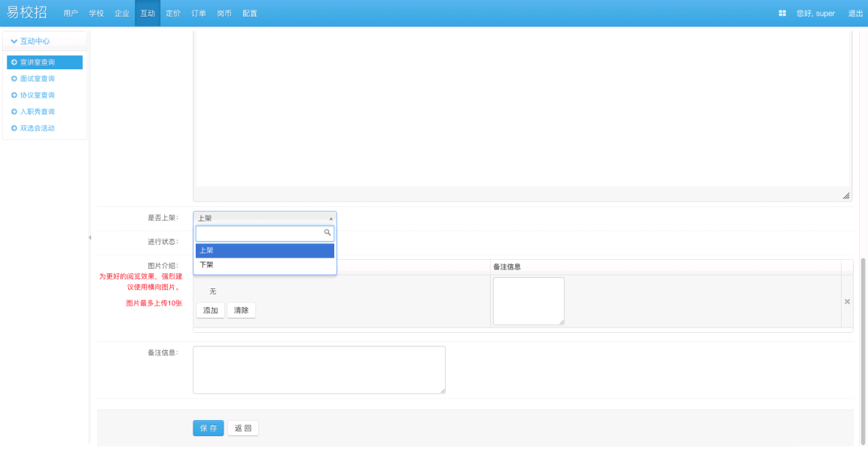The height and width of the screenshot is (451, 868).
Task: Open the 企业 menu in the top navigation
Action: pos(122,14)
